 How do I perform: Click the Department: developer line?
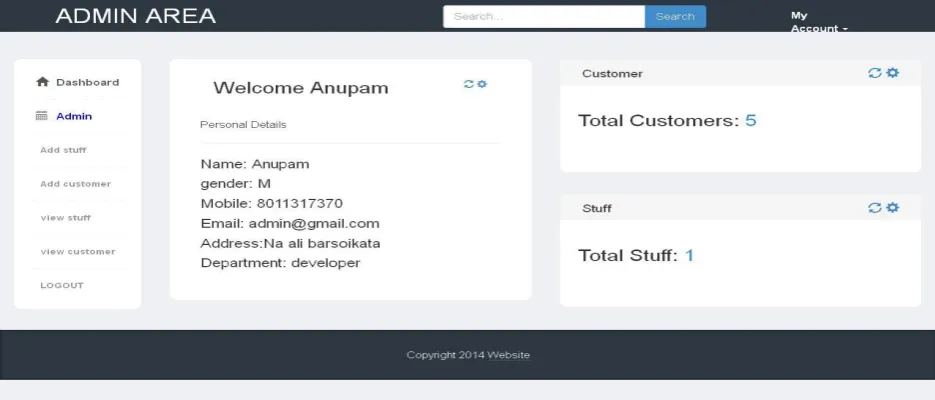point(280,263)
